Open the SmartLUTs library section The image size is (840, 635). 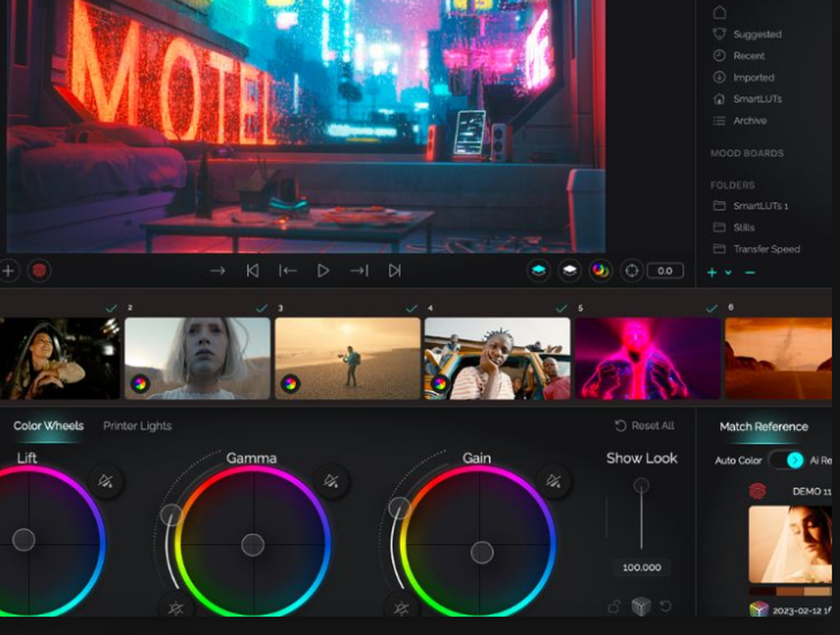(x=747, y=98)
